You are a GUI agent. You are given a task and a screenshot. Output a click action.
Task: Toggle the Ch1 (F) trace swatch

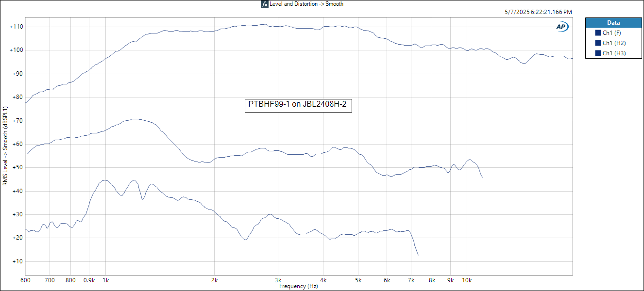[598, 33]
